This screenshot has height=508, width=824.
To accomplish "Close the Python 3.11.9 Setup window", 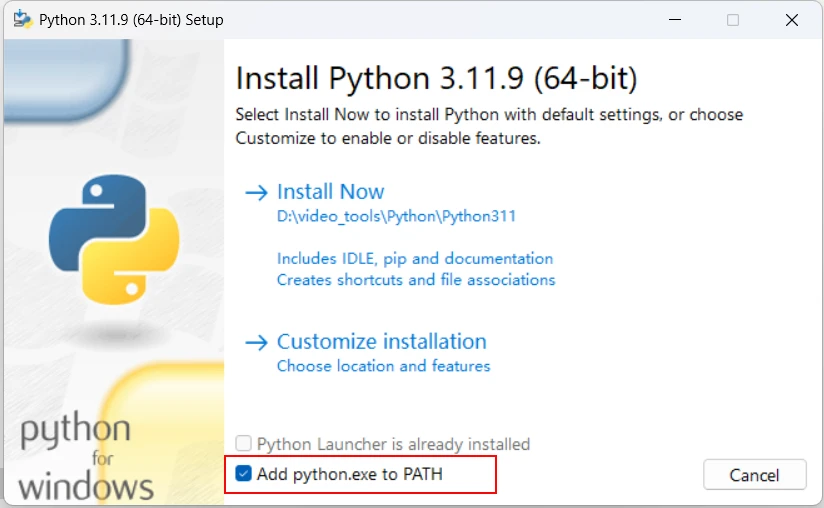I will pyautogui.click(x=789, y=20).
